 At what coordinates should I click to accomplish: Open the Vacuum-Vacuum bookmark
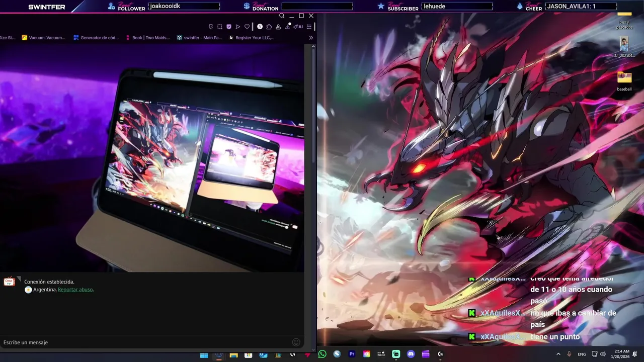tap(44, 38)
